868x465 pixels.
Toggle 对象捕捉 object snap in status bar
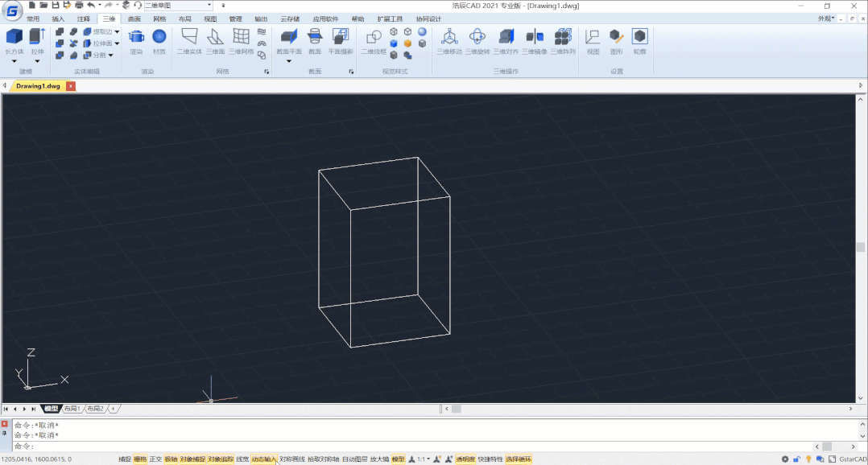pos(192,459)
